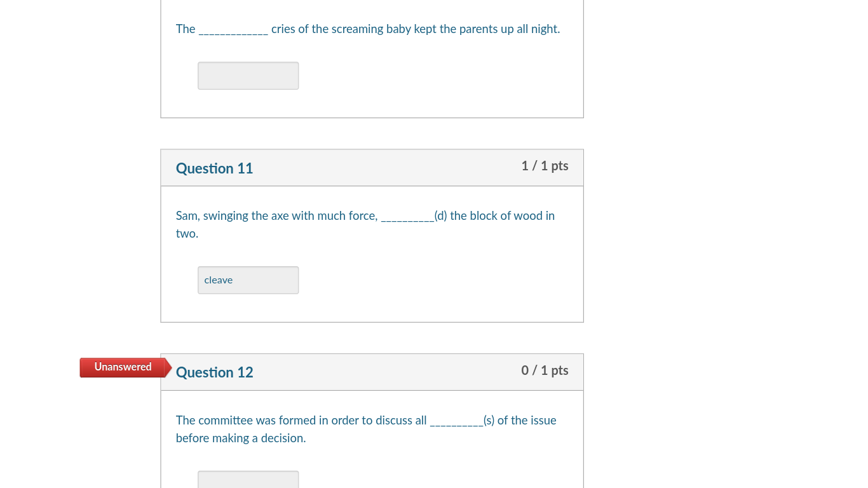Click the blank line in screaming baby sentence

point(233,30)
